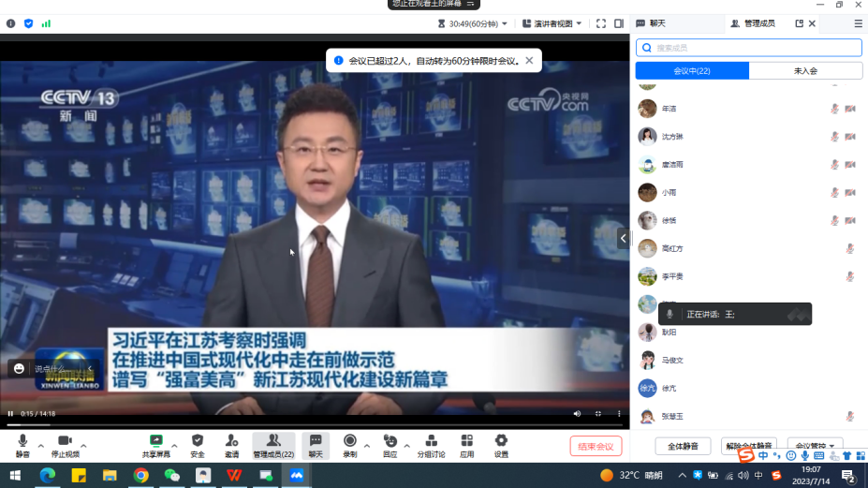Select the 未入会 tab
This screenshot has height=488, width=868.
[805, 71]
